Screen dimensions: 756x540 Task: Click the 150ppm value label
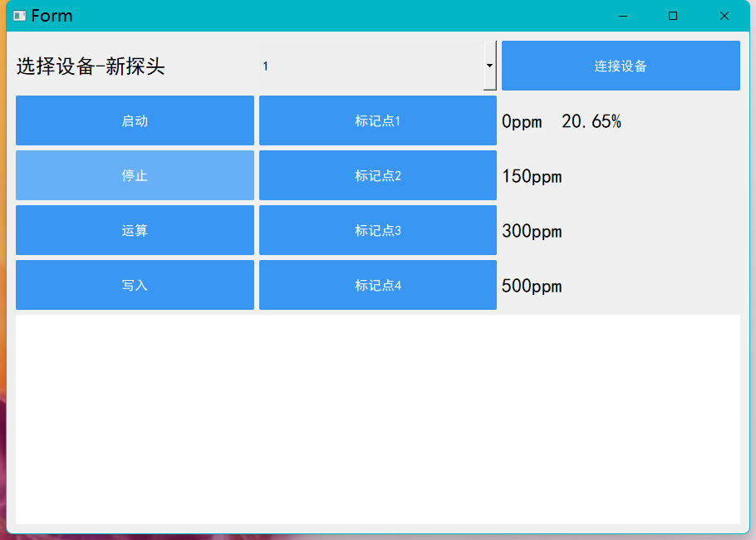click(532, 176)
